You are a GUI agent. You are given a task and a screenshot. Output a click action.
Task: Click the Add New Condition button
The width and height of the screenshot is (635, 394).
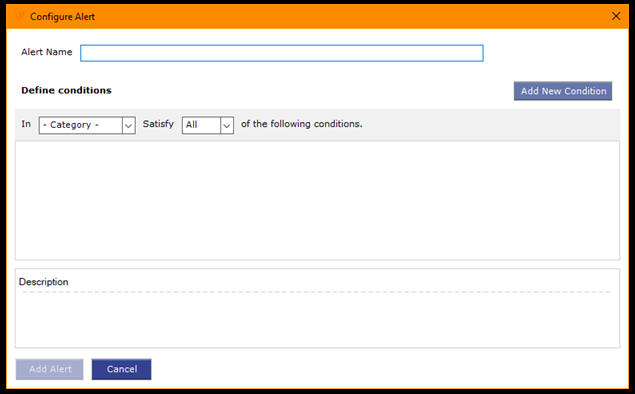click(x=563, y=91)
